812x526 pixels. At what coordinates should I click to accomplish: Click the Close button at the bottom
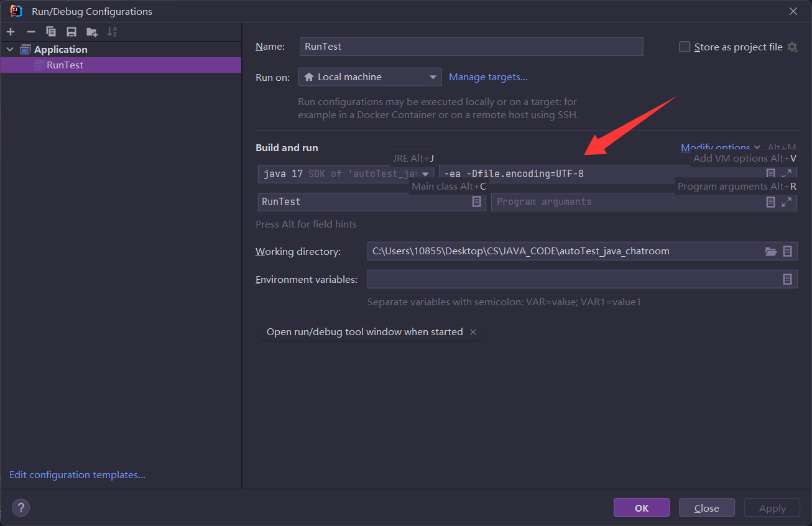click(707, 508)
